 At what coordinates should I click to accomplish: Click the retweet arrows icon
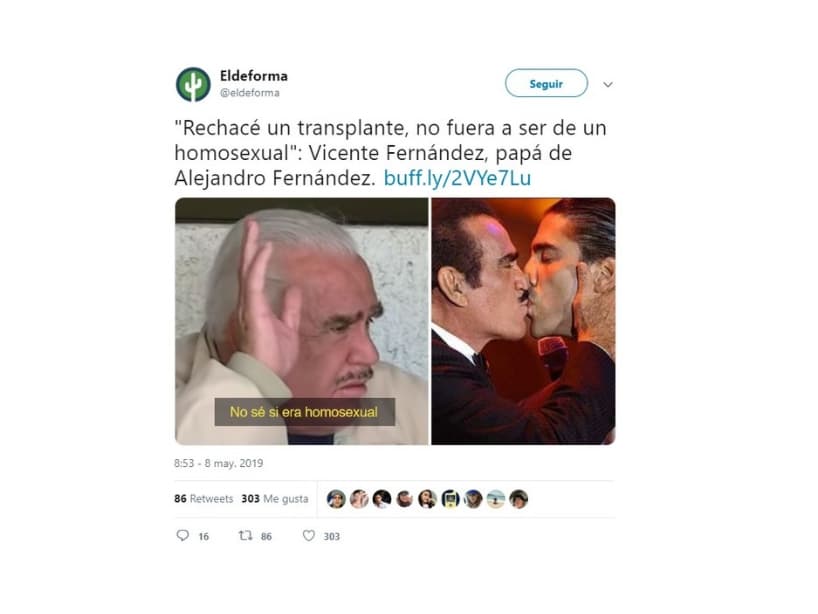(245, 535)
